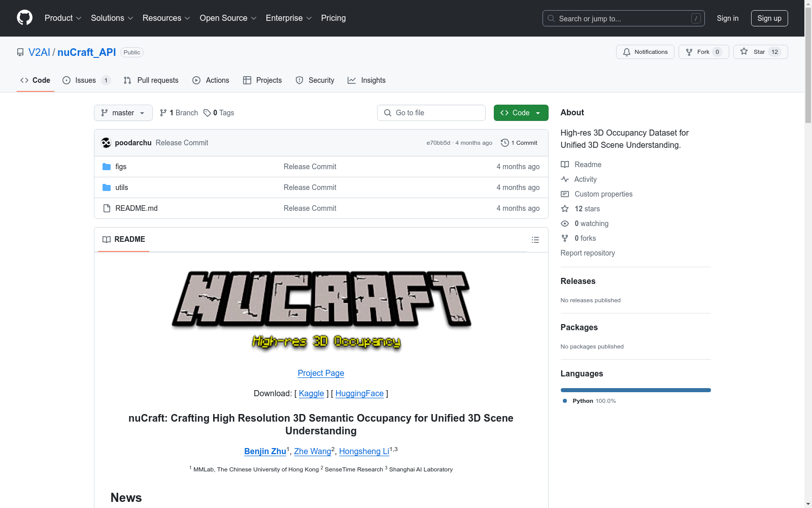
Task: Open author link Zhe Wang
Action: point(313,452)
